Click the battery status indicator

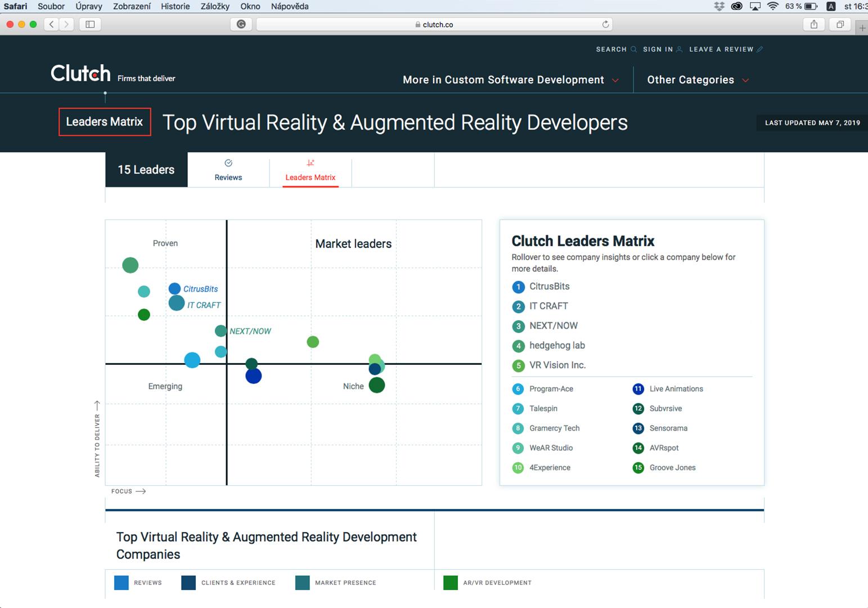click(802, 6)
